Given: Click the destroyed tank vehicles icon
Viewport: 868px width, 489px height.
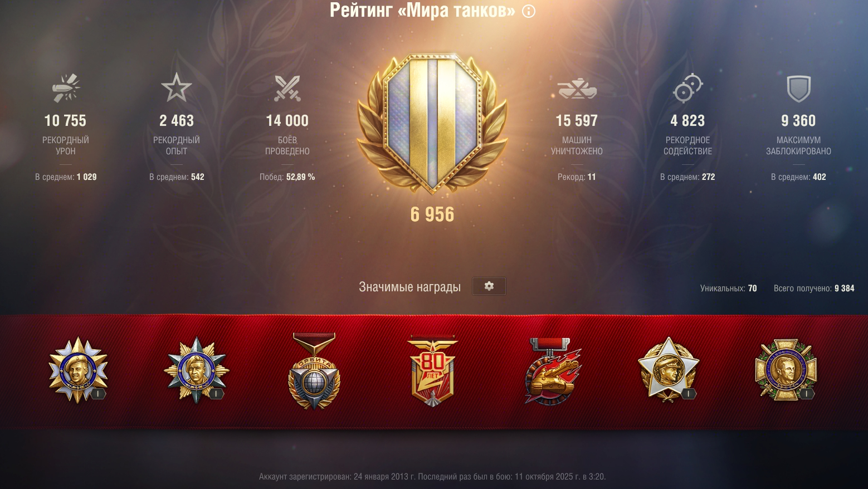Looking at the screenshot, I should tap(577, 89).
